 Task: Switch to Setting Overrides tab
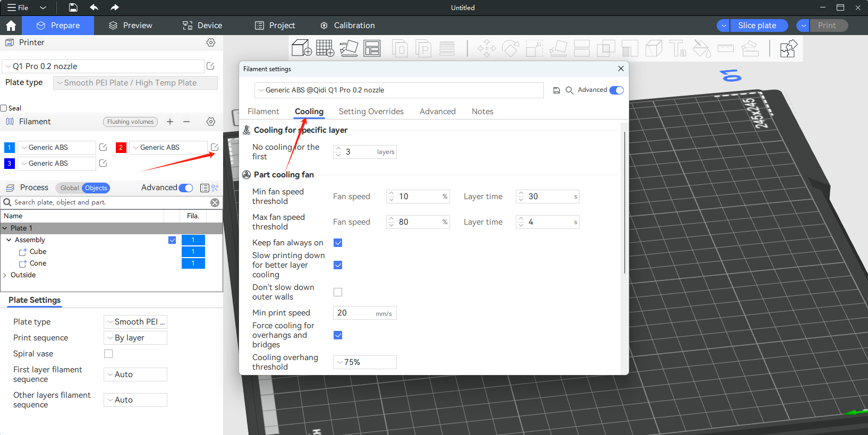coord(371,112)
